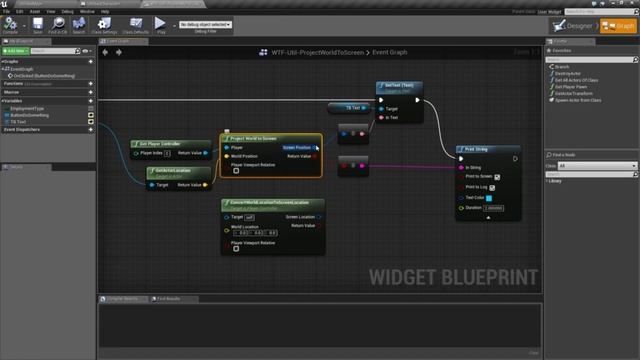The image size is (640, 360).
Task: Add a new macro with the plus icon
Action: [91, 92]
